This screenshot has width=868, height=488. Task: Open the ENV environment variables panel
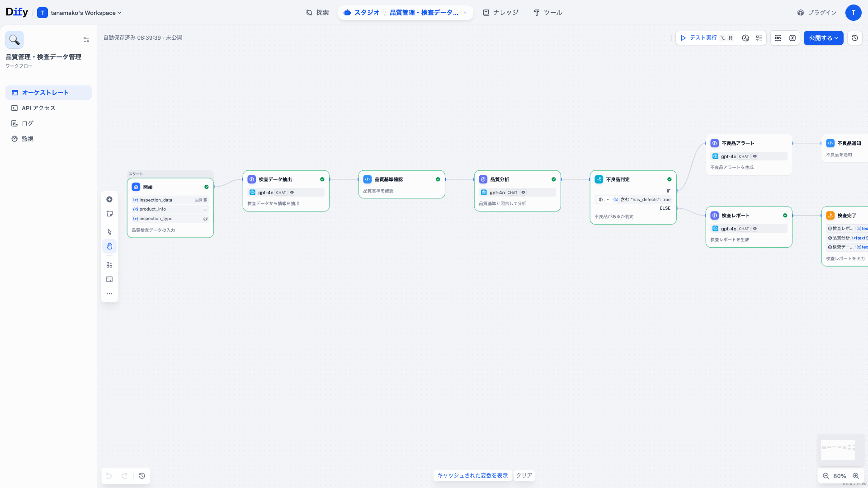[778, 38]
